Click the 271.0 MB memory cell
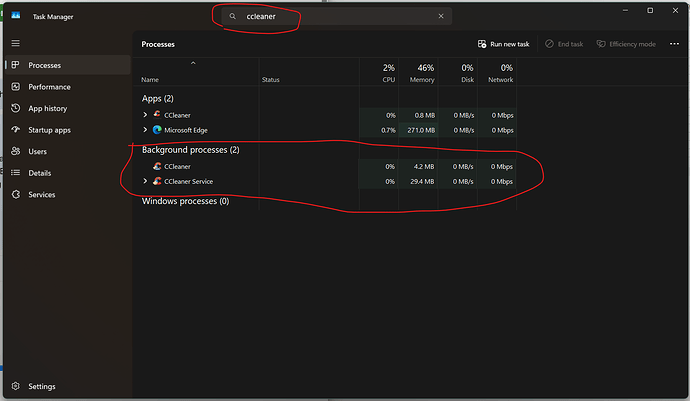Viewport: 690px width, 401px height. click(x=418, y=130)
